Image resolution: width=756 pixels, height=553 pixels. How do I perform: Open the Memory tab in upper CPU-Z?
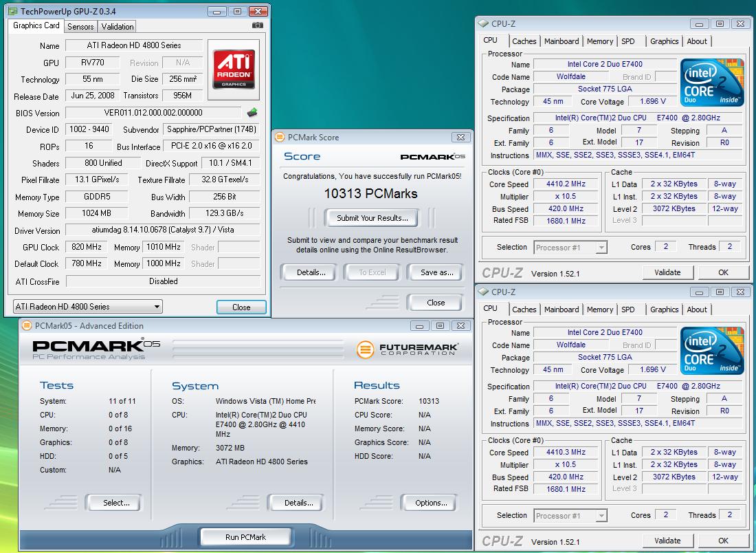tap(600, 41)
